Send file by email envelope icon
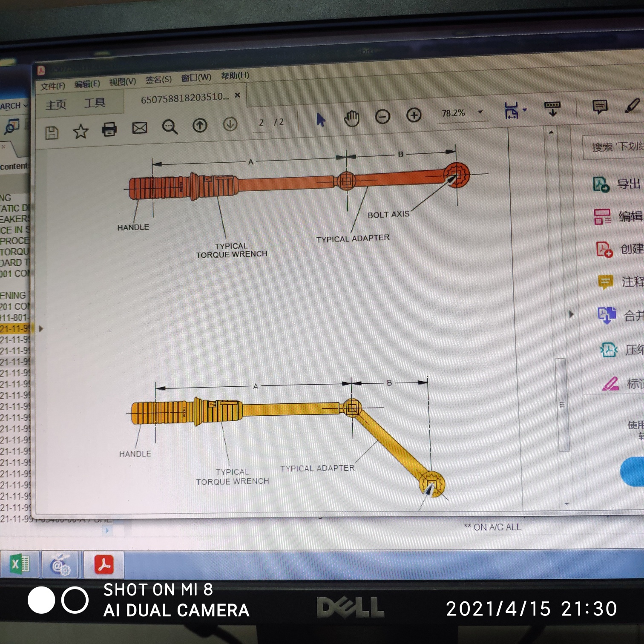The width and height of the screenshot is (644, 644). coord(139,128)
